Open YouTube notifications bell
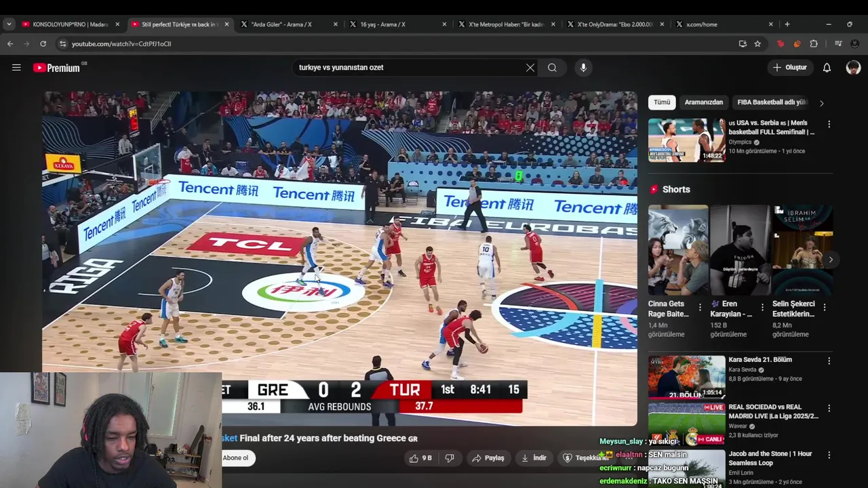Screen dimensions: 868x488 pos(827,68)
